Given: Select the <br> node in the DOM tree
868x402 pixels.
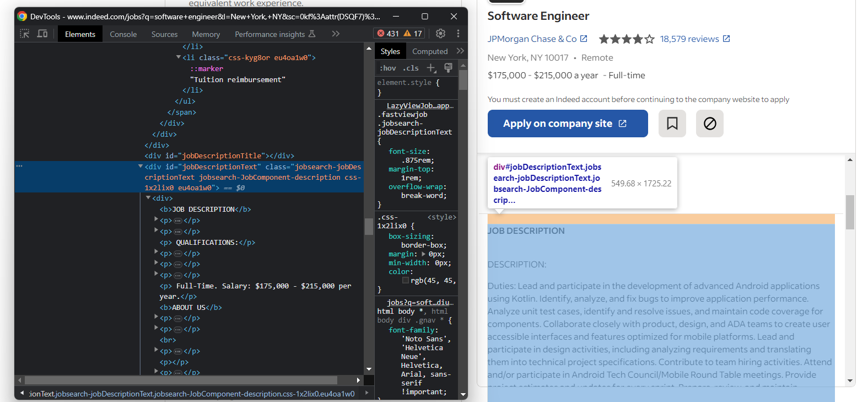Looking at the screenshot, I should coord(168,340).
